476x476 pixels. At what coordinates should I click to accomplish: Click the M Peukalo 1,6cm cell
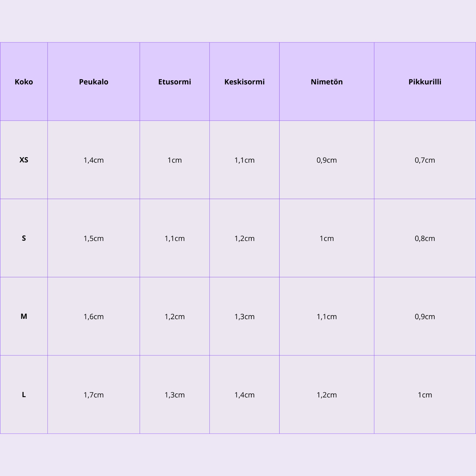click(94, 316)
